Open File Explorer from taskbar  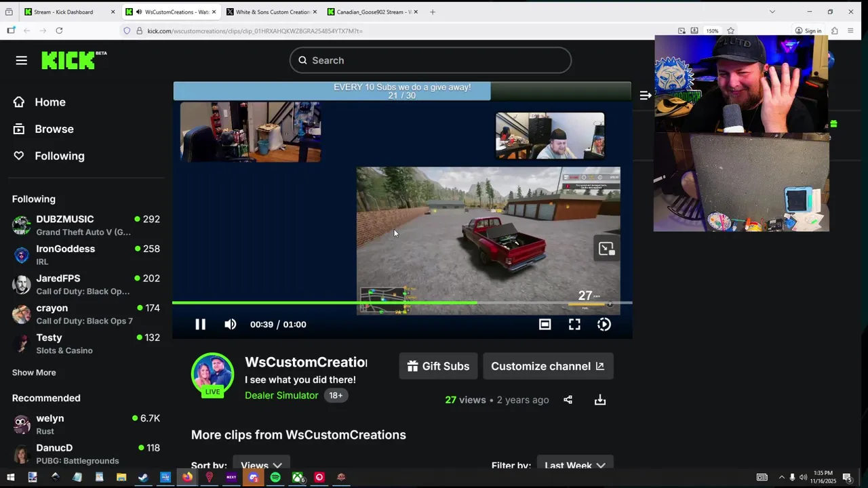[x=121, y=477]
